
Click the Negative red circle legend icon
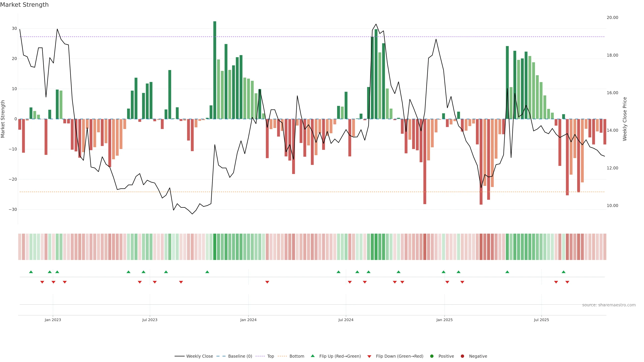pyautogui.click(x=462, y=356)
